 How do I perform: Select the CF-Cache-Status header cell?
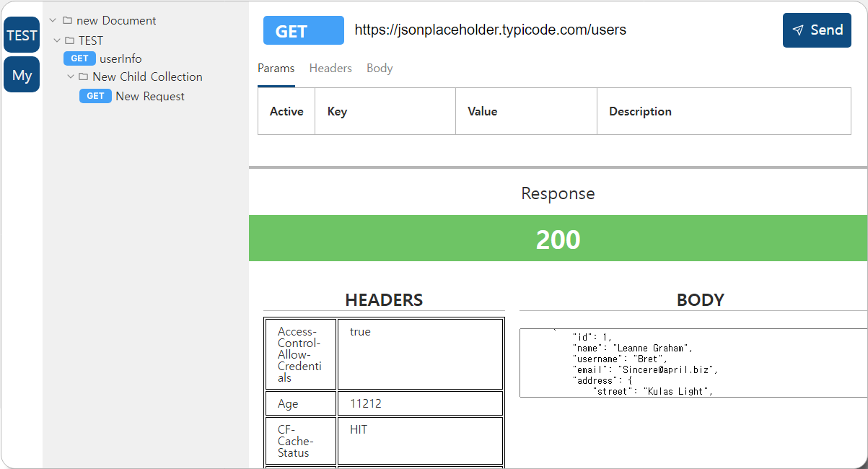[x=301, y=441]
